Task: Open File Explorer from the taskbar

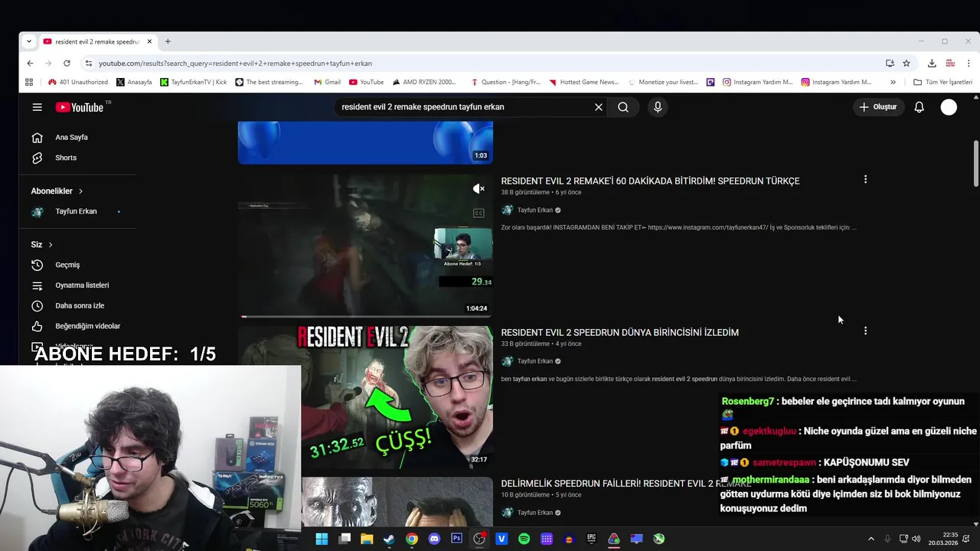Action: click(367, 539)
